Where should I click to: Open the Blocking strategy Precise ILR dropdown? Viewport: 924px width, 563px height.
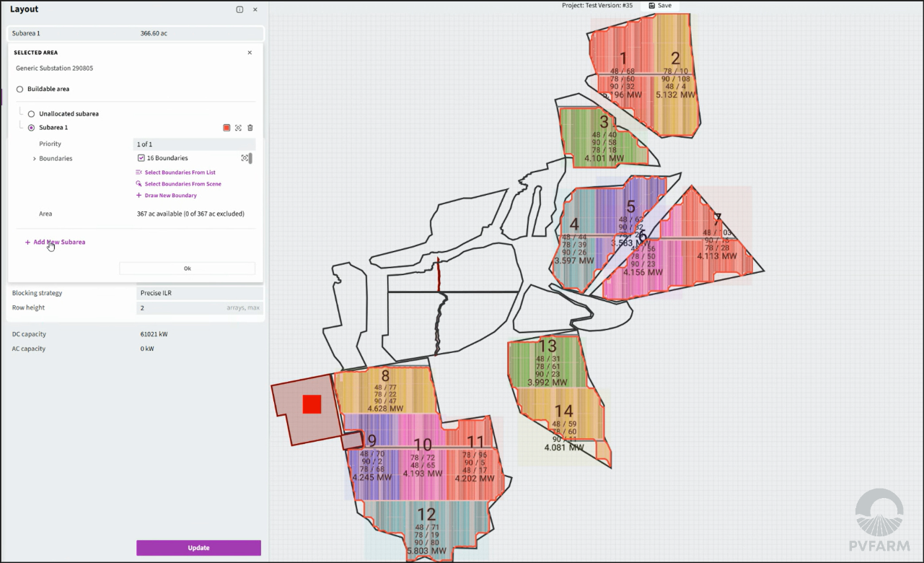(199, 293)
